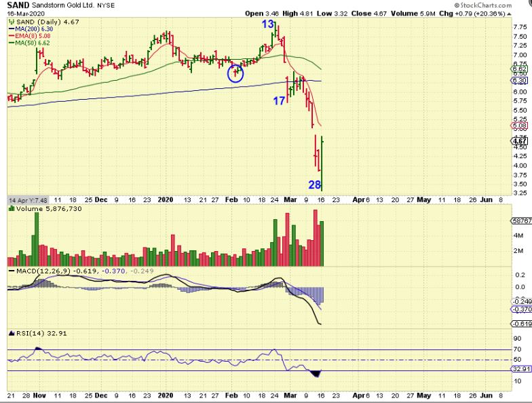Click the black dash before MACD(12,26,9) legend
The image size is (532, 403).
coord(12,271)
